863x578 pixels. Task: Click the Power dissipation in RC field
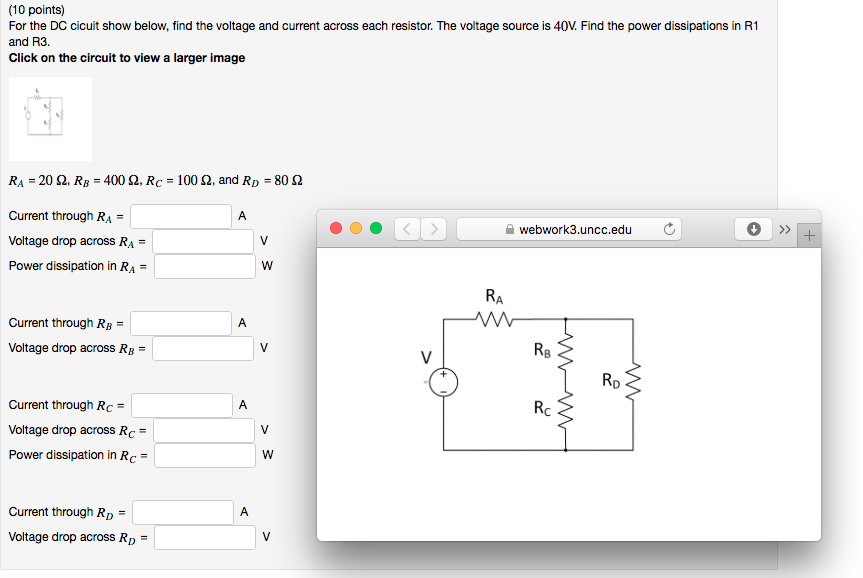pos(204,455)
